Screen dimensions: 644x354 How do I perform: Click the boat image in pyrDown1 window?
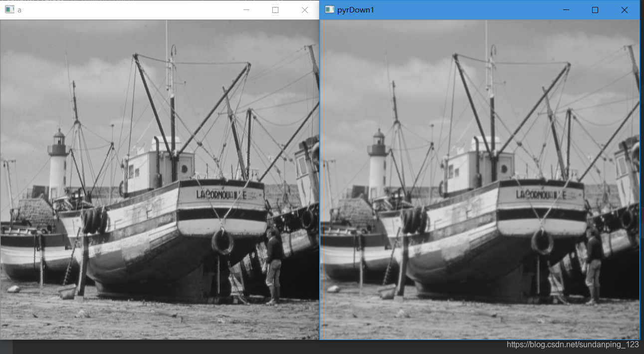pyautogui.click(x=479, y=180)
